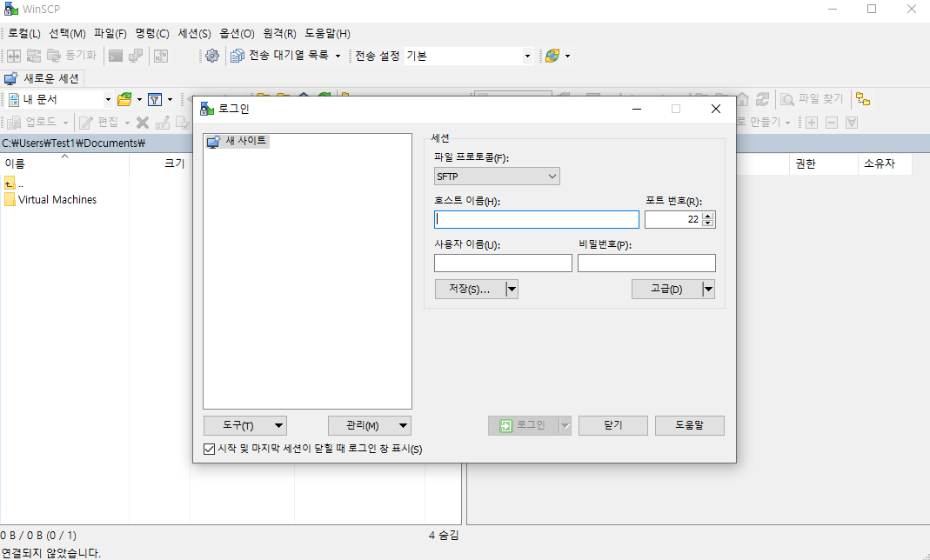Viewport: 930px width, 560px height.
Task: Click the 저장(S)... save button
Action: 470,290
